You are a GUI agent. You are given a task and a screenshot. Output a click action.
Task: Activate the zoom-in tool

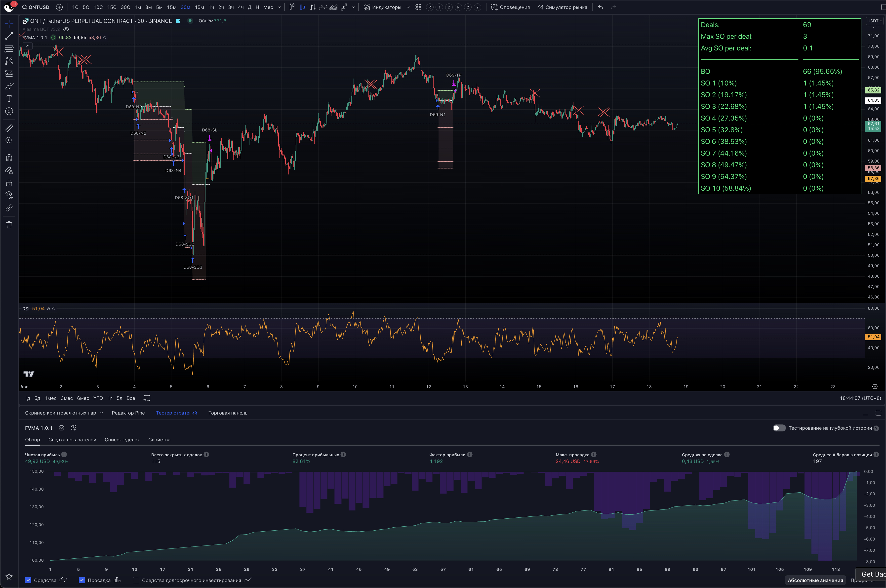(x=9, y=141)
